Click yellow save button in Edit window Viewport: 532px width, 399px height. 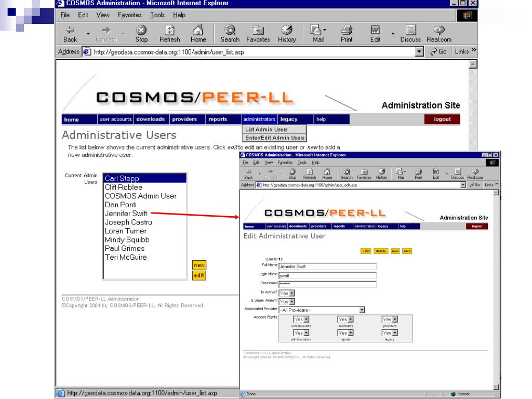click(407, 251)
